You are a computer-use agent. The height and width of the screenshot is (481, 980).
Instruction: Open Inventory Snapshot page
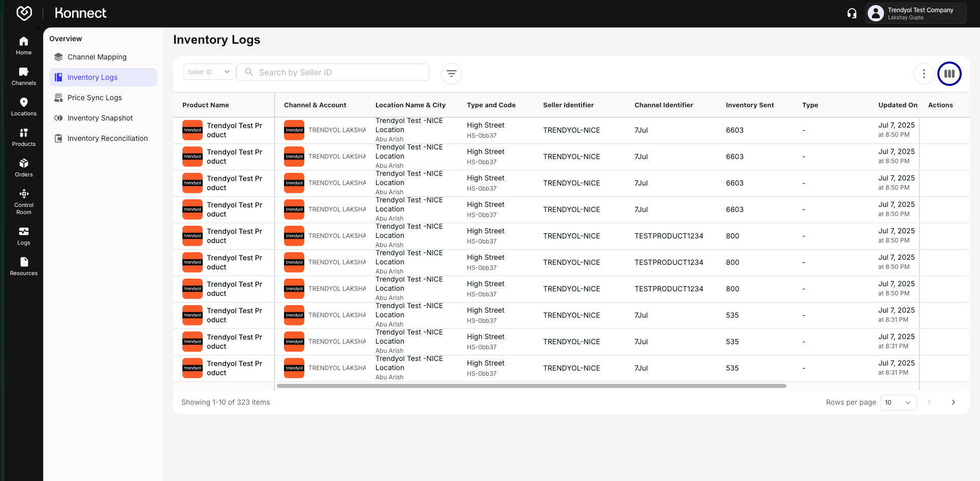(x=103, y=118)
